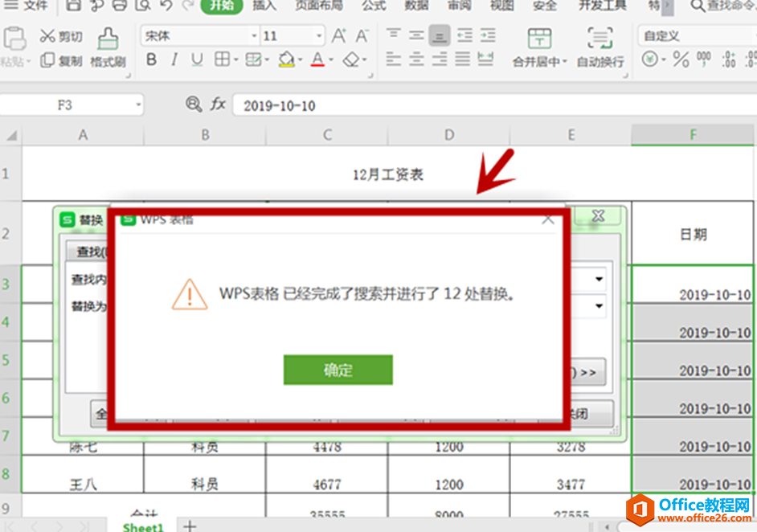Toggle underline formatting
The width and height of the screenshot is (757, 532).
(x=197, y=59)
